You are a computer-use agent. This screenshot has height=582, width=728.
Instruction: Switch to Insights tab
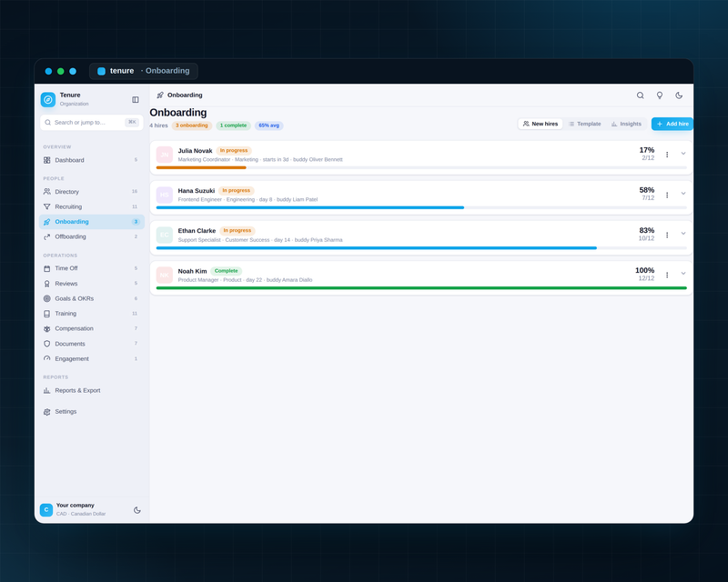(x=626, y=124)
